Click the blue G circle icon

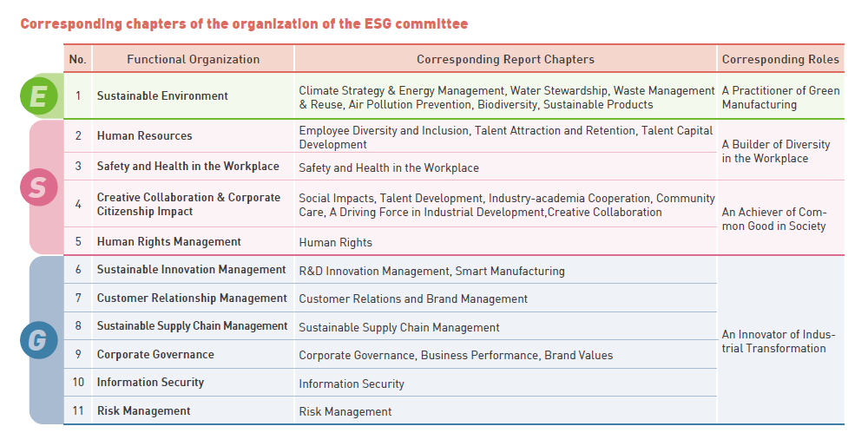point(39,340)
